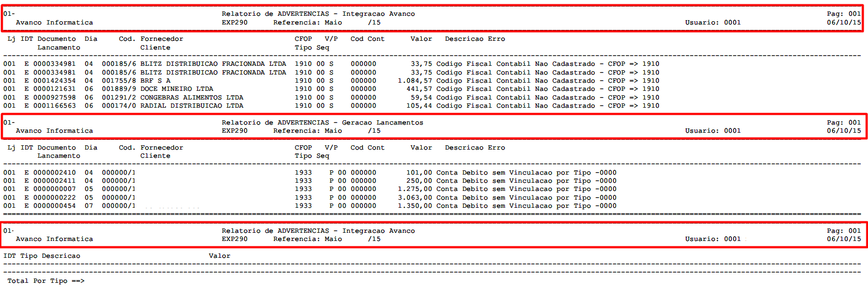Select the value 105,44

(x=419, y=106)
